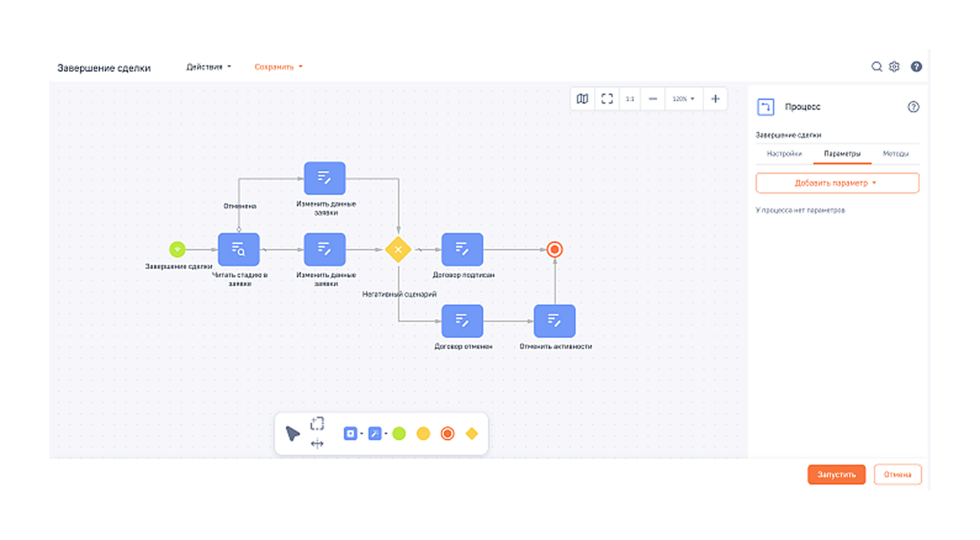Click the Негативный сценарий flow label
This screenshot has height=540, width=980.
(399, 294)
